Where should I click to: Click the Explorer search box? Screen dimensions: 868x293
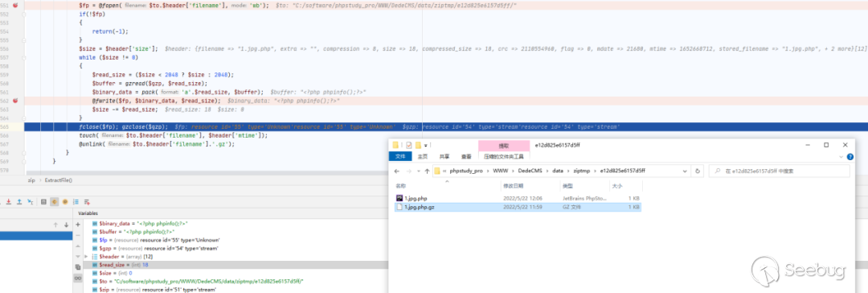[x=780, y=171]
